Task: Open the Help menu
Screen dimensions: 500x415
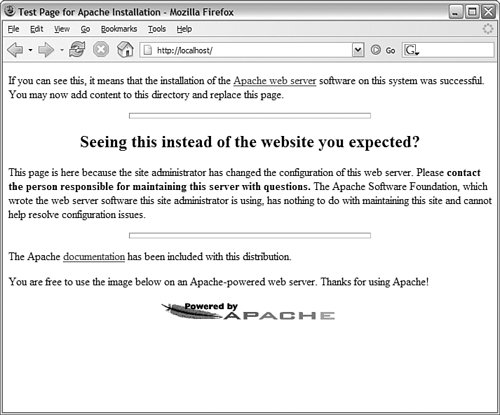Action: tap(184, 29)
